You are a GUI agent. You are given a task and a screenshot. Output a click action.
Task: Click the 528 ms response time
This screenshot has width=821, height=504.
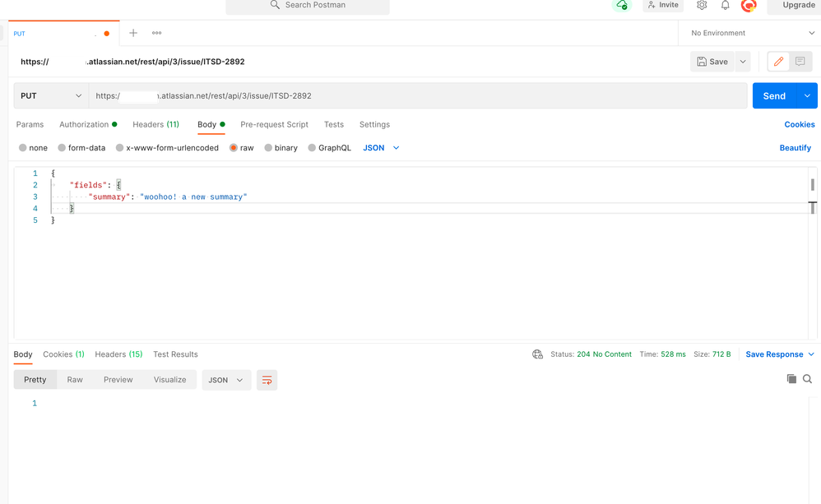tap(674, 354)
